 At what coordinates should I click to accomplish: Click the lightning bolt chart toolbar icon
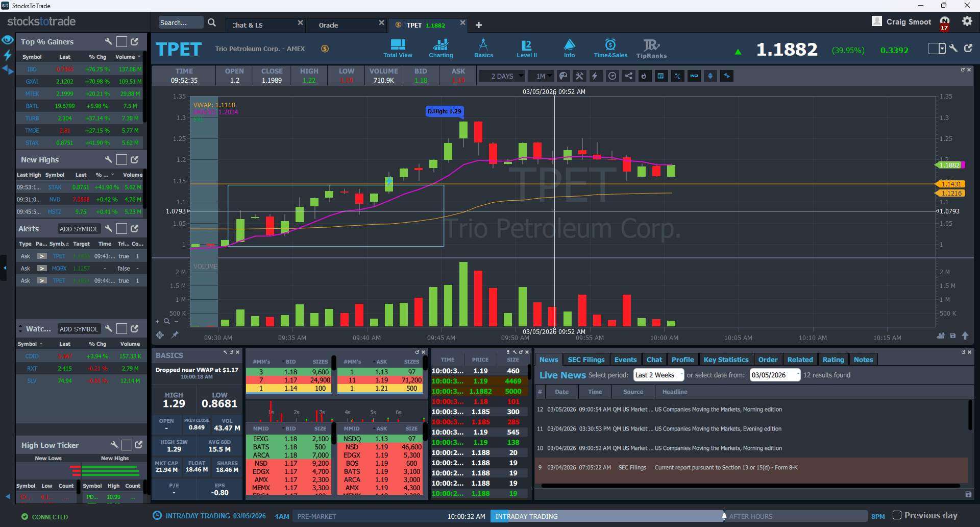595,76
